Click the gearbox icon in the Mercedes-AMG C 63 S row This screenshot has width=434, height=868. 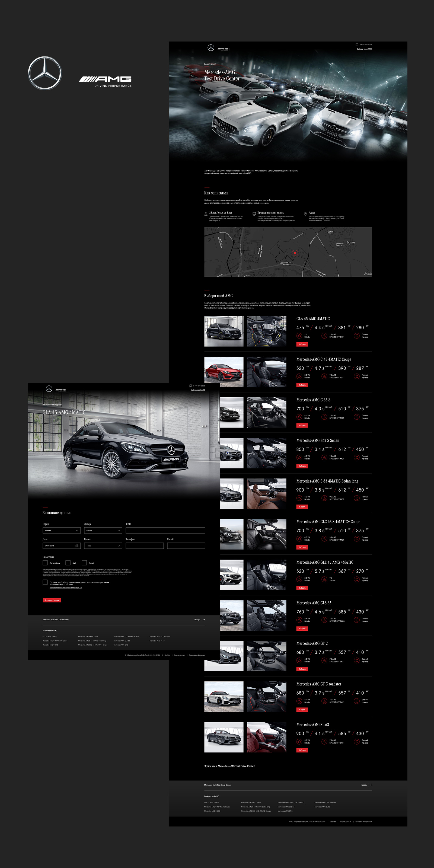coord(324,417)
